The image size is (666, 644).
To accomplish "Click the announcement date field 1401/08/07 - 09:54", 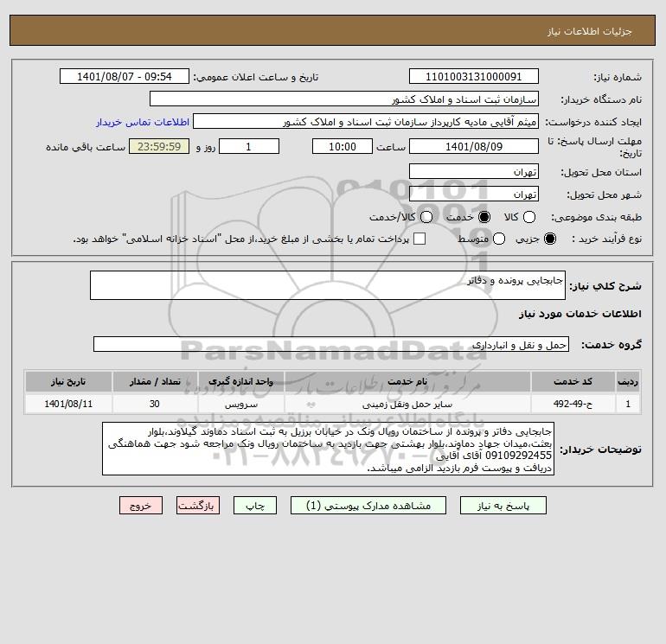I will [x=125, y=76].
